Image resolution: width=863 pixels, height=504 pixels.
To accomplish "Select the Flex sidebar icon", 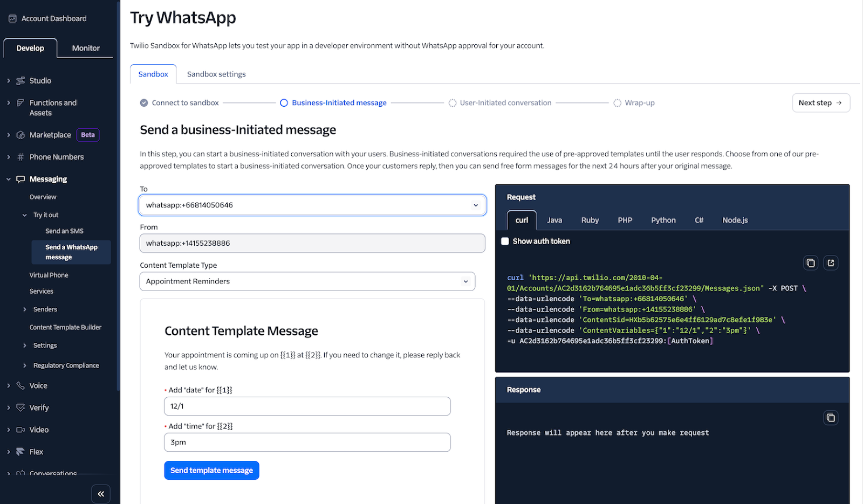I will [x=20, y=451].
